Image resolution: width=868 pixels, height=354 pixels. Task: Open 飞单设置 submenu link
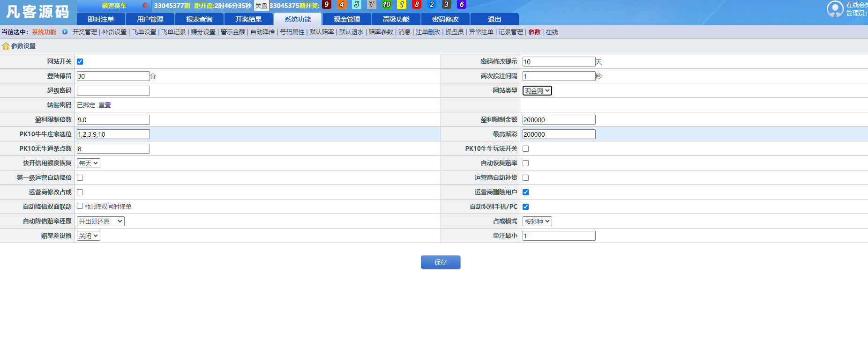tap(144, 32)
